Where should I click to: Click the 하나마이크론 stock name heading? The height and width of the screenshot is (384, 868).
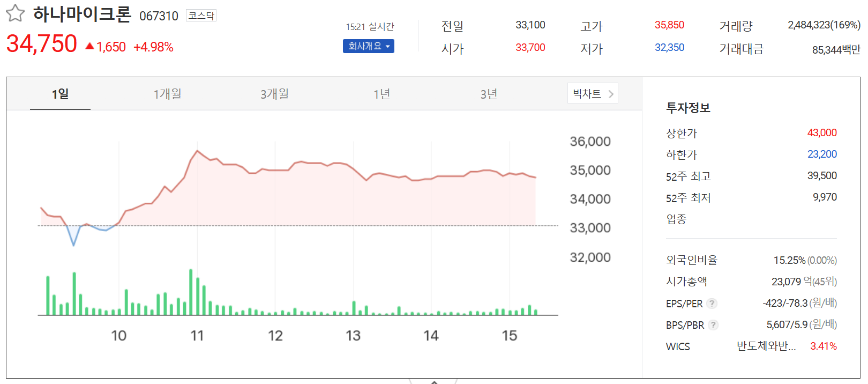tap(82, 14)
